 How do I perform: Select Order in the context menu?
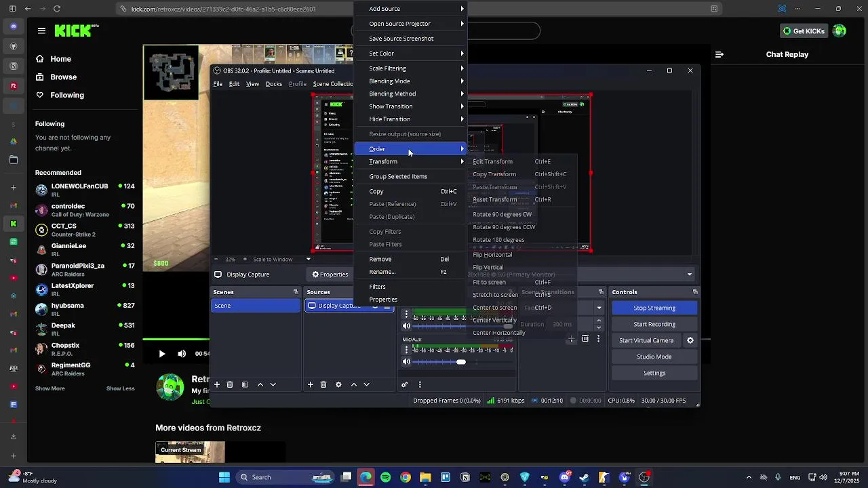point(410,149)
